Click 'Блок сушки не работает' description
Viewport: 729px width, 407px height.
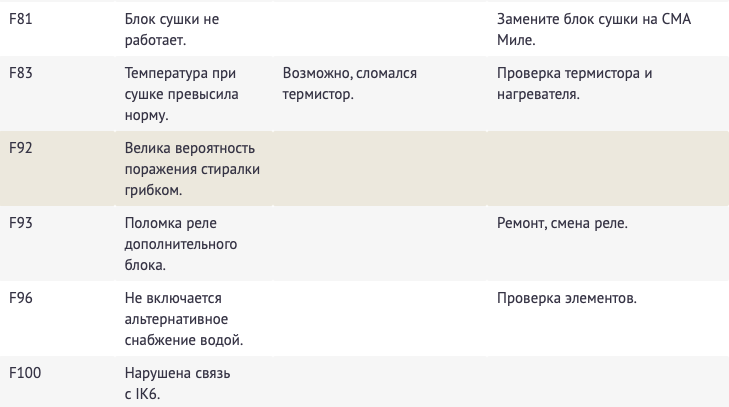[x=172, y=29]
